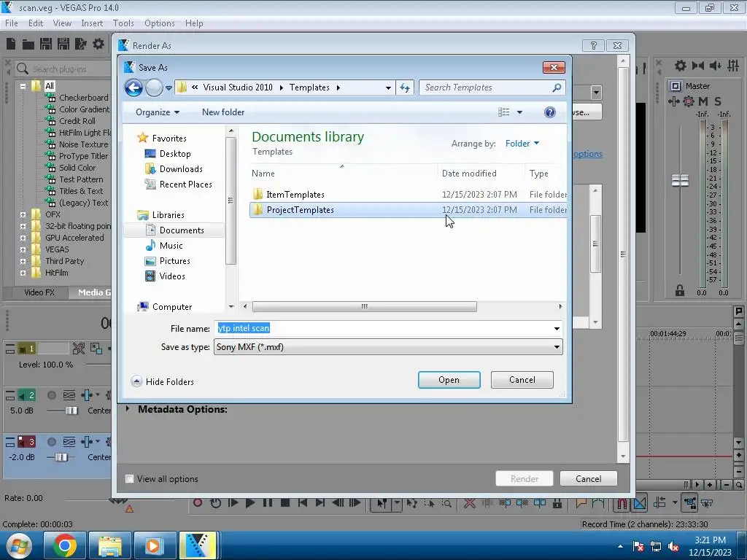747x560 pixels.
Task: Open the Arrange by Folder dropdown
Action: pos(522,144)
